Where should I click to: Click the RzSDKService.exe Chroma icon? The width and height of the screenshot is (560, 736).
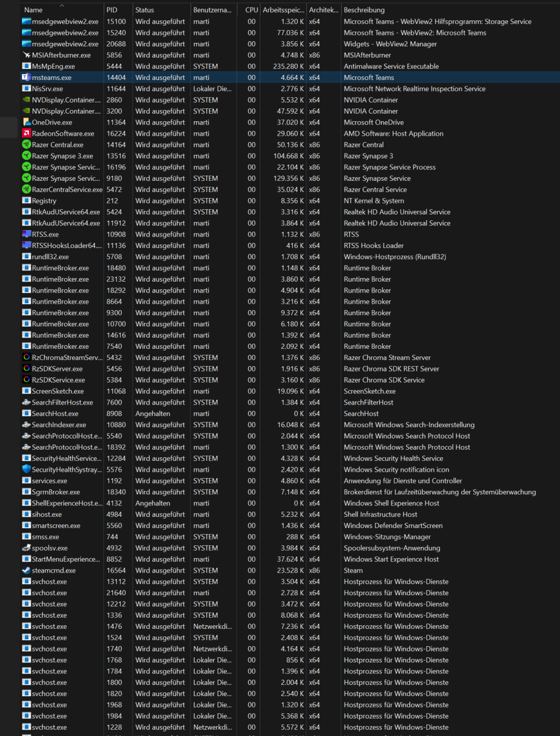tap(26, 380)
